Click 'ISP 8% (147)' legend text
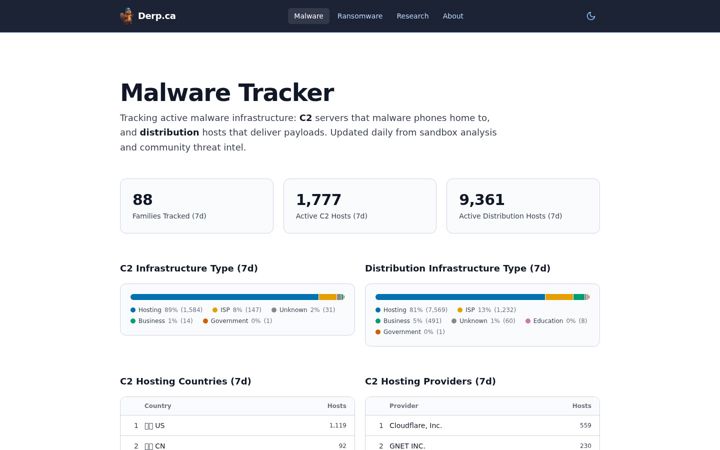 point(241,310)
